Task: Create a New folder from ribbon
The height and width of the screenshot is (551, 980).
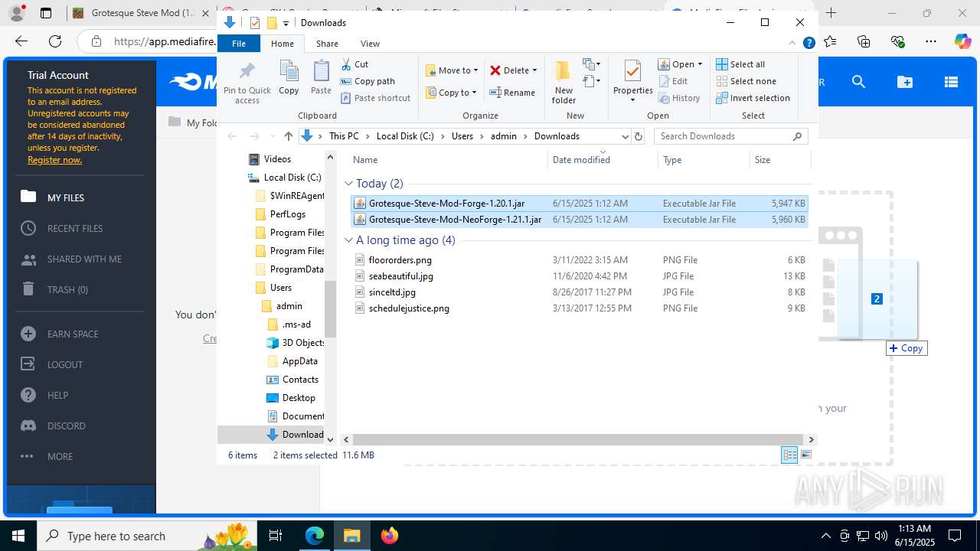Action: tap(563, 83)
